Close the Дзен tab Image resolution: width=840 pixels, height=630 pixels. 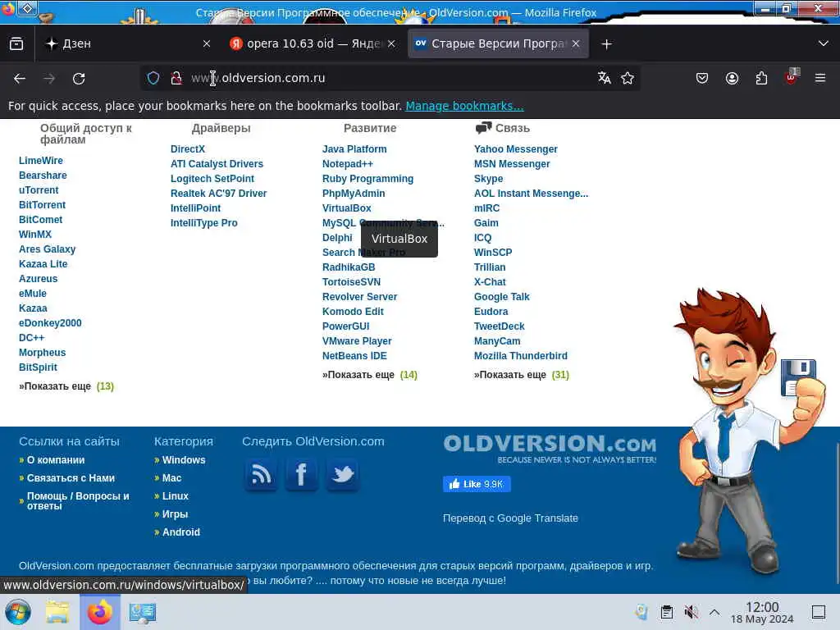(x=207, y=44)
